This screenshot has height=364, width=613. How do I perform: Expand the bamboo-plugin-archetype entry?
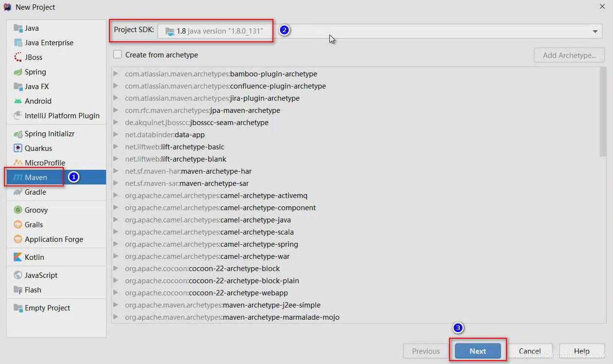tap(116, 74)
